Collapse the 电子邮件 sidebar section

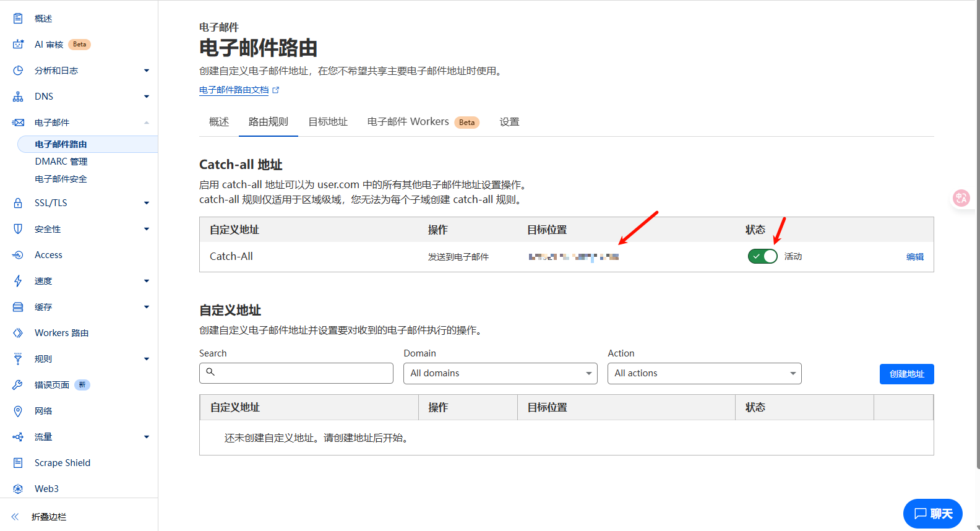(147, 123)
